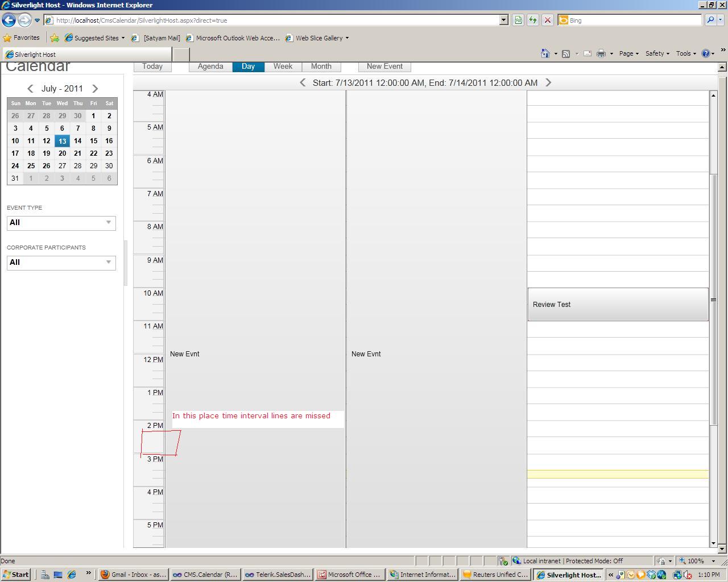Switch to Week view tab
Viewport: 728px width, 582px height.
283,66
